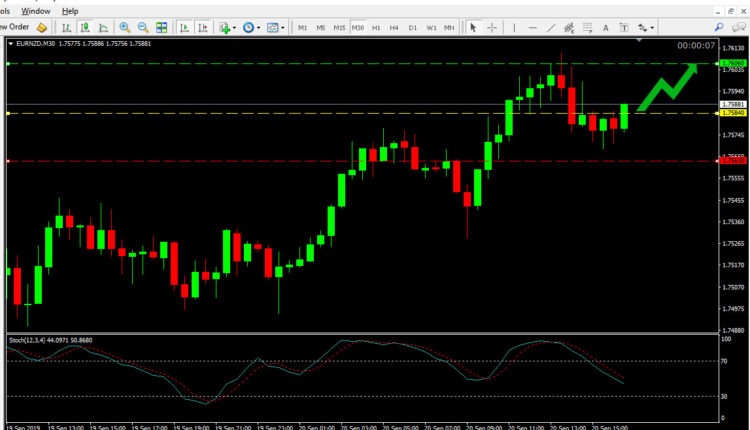The image size is (750, 430).
Task: Click the gold book icon beside New Order
Action: (42, 28)
